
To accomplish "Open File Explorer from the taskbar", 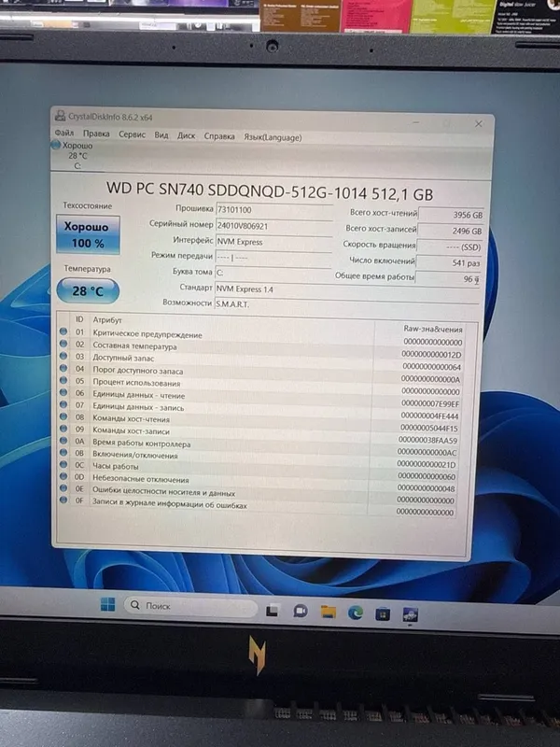I will tap(329, 612).
